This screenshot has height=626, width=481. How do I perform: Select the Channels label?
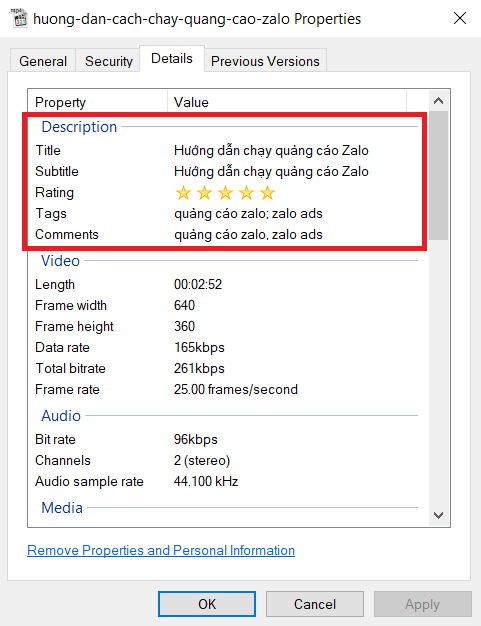[x=63, y=461]
